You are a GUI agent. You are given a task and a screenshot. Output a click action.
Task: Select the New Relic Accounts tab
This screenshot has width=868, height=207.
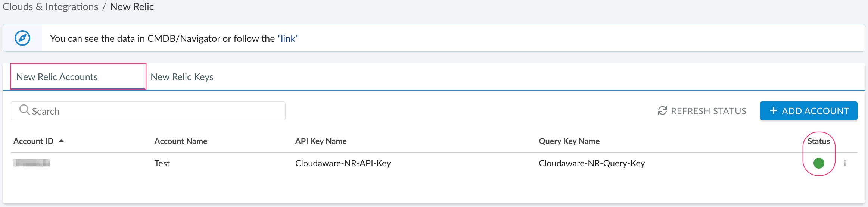point(57,77)
